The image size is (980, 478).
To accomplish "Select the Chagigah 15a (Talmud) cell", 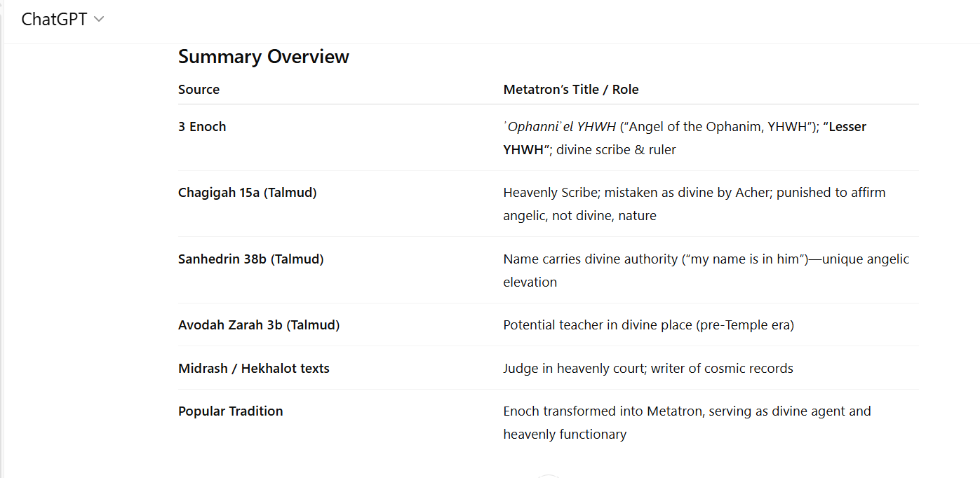I will coord(247,193).
